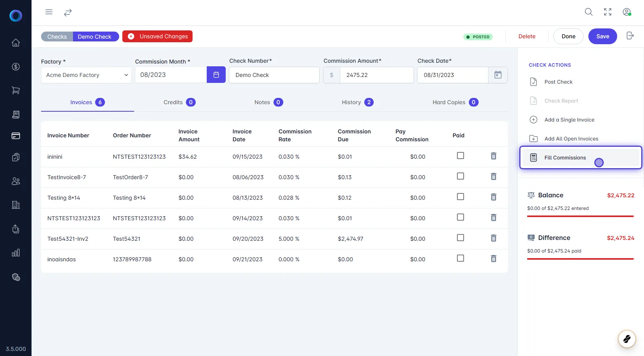644x356 pixels.
Task: Open the home icon in sidebar
Action: click(x=16, y=43)
